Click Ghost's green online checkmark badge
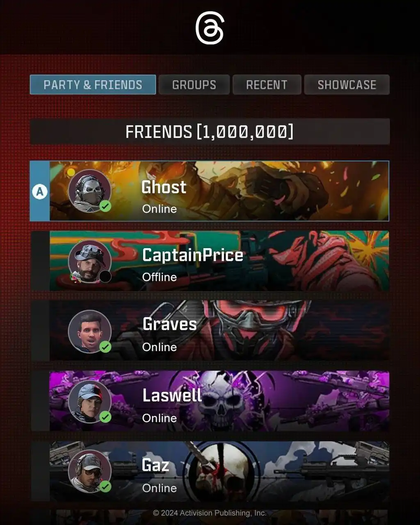Screen dimensions: 420x525 tap(105, 206)
